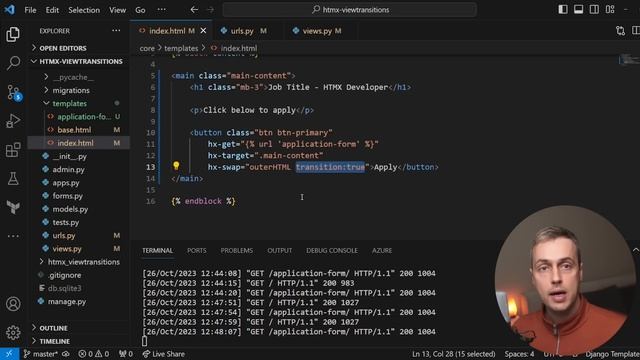
Task: Open the Extensions view icon
Action: [x=13, y=150]
